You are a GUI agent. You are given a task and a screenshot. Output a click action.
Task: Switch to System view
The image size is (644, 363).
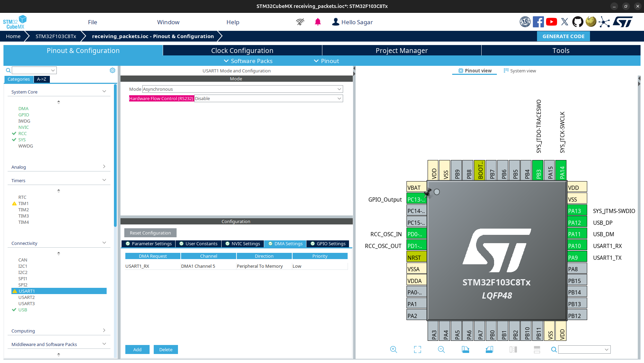[520, 71]
